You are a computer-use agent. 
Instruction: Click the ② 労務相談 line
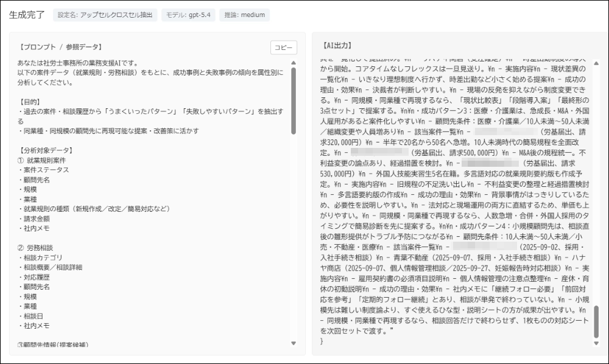point(35,248)
